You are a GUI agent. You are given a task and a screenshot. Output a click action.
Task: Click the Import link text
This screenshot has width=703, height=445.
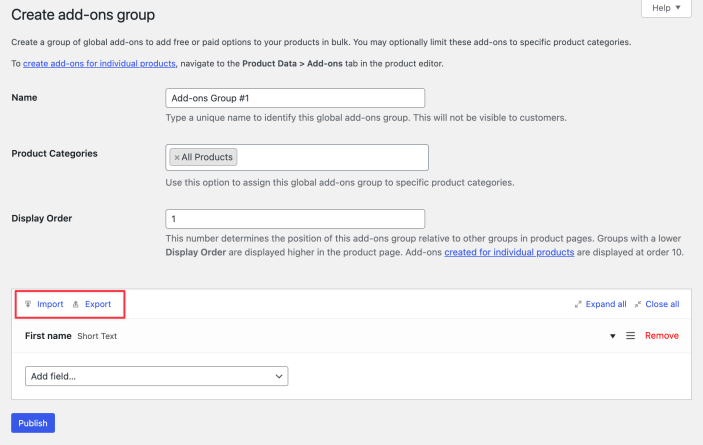(50, 304)
